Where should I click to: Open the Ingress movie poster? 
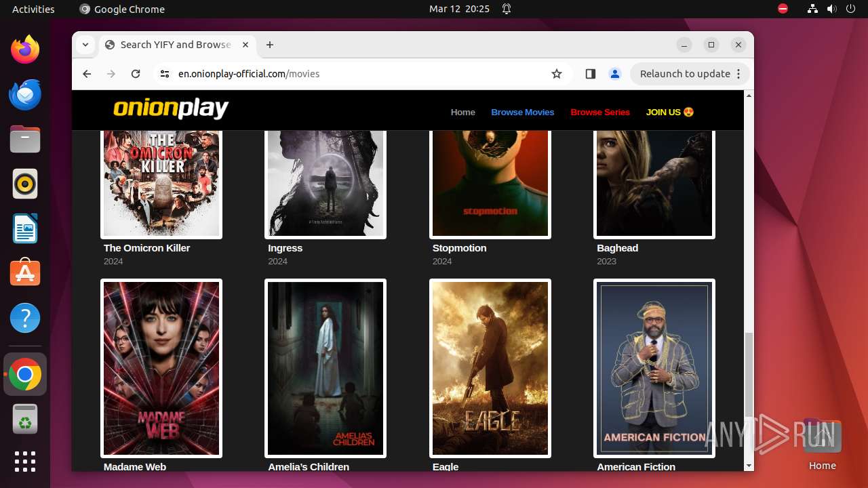point(325,183)
